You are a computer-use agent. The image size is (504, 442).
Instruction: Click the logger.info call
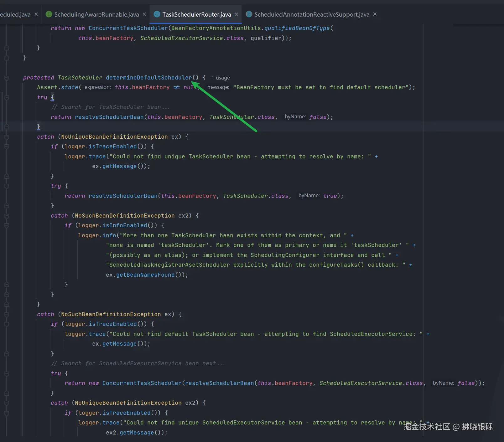(x=97, y=235)
